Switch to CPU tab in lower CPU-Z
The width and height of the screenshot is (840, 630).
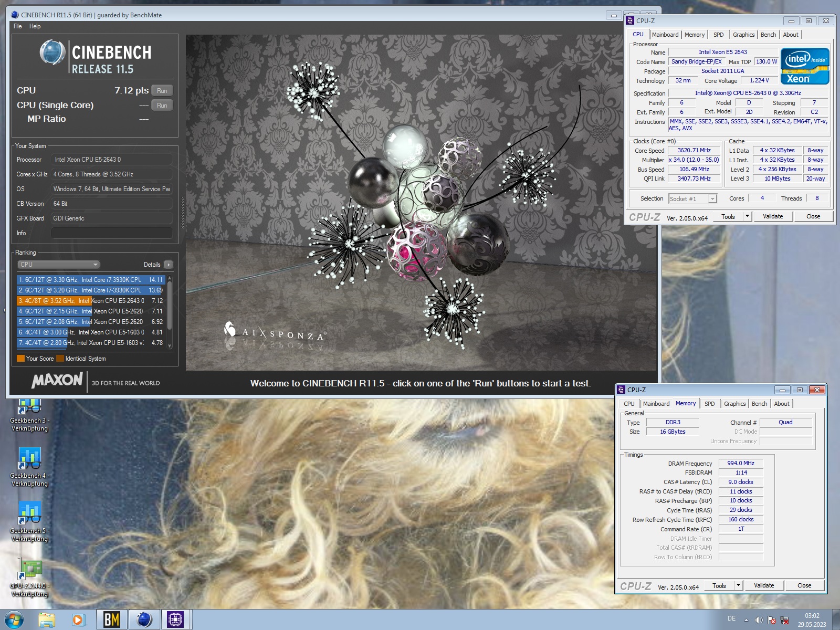(x=629, y=404)
